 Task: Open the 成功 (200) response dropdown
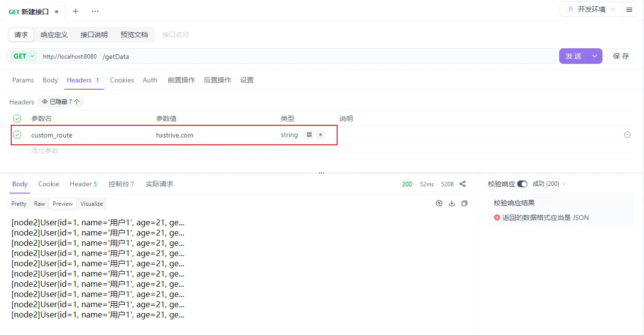pyautogui.click(x=549, y=184)
